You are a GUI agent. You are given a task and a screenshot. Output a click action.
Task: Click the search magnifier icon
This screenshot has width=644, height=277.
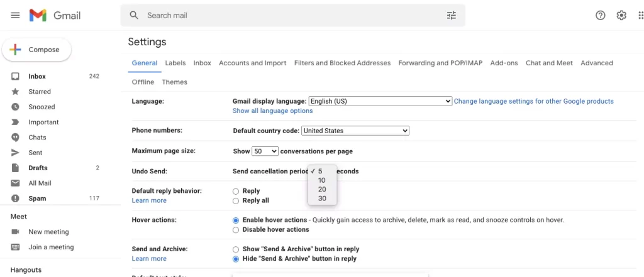tap(133, 15)
